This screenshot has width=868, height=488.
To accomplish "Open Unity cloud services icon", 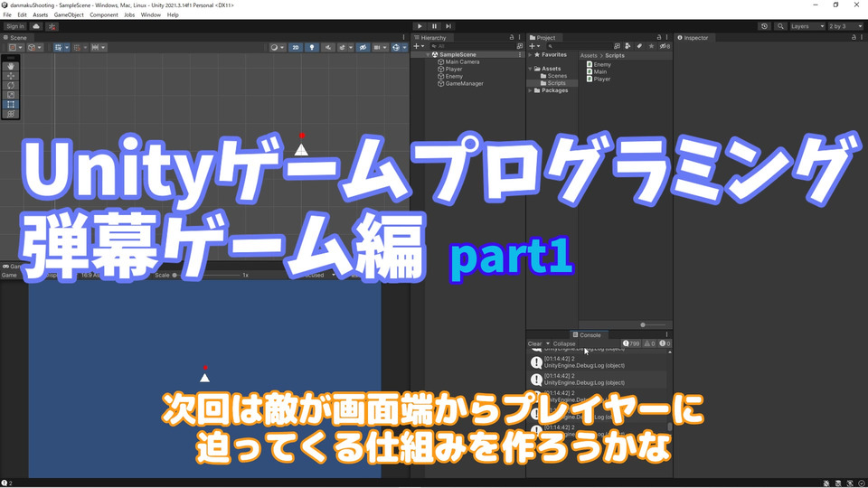I will 36,26.
